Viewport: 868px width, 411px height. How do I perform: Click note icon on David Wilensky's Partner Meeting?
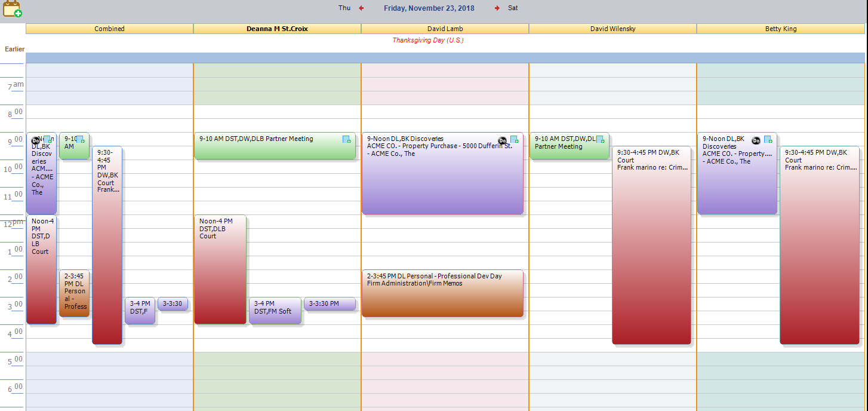600,140
